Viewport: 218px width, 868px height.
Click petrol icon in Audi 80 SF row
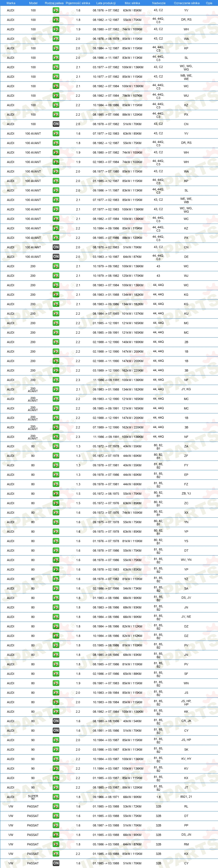(x=56, y=674)
